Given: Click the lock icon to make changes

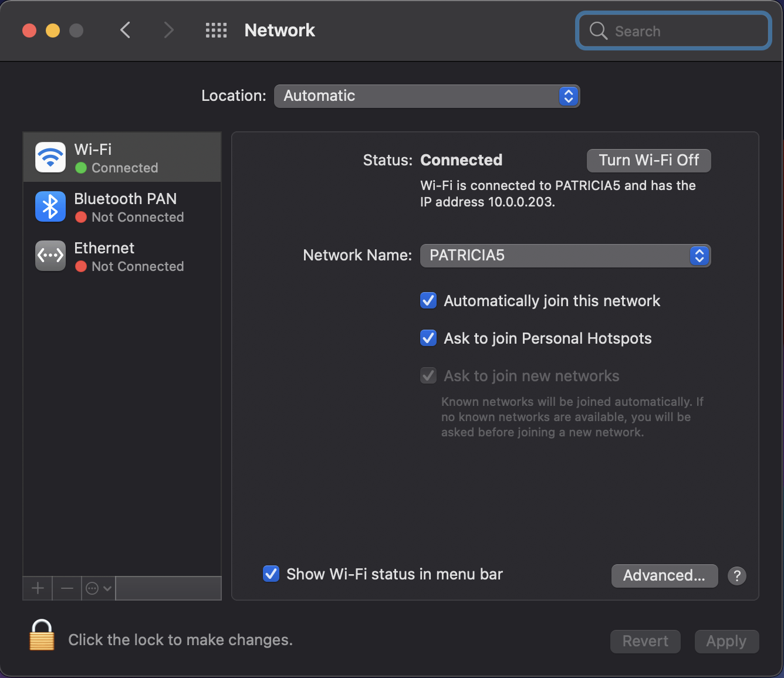Looking at the screenshot, I should click(42, 635).
